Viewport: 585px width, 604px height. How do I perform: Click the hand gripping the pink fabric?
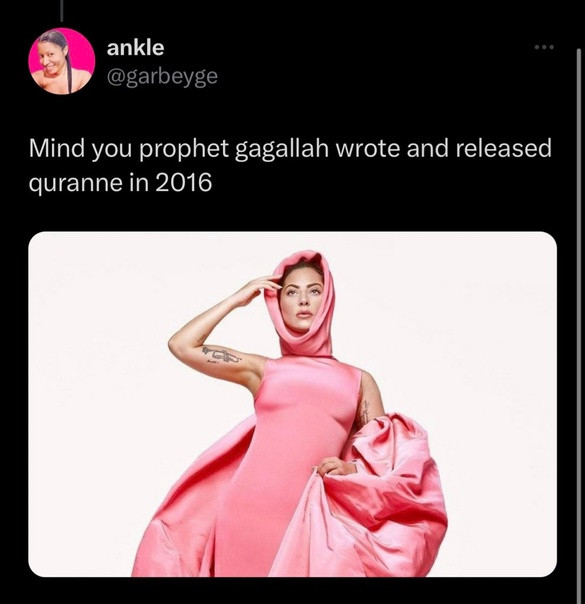click(x=335, y=468)
